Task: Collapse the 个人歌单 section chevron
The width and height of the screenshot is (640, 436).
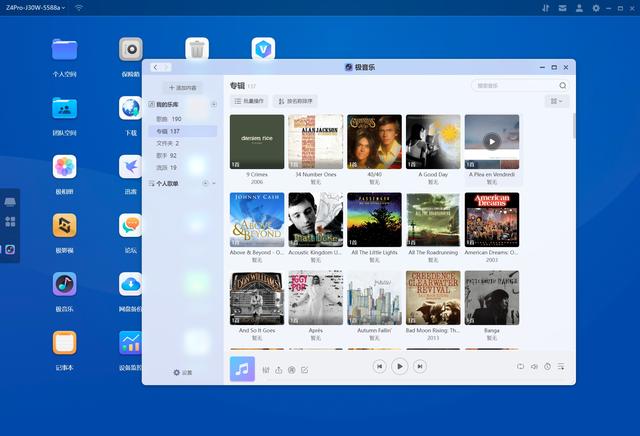Action: [x=214, y=183]
